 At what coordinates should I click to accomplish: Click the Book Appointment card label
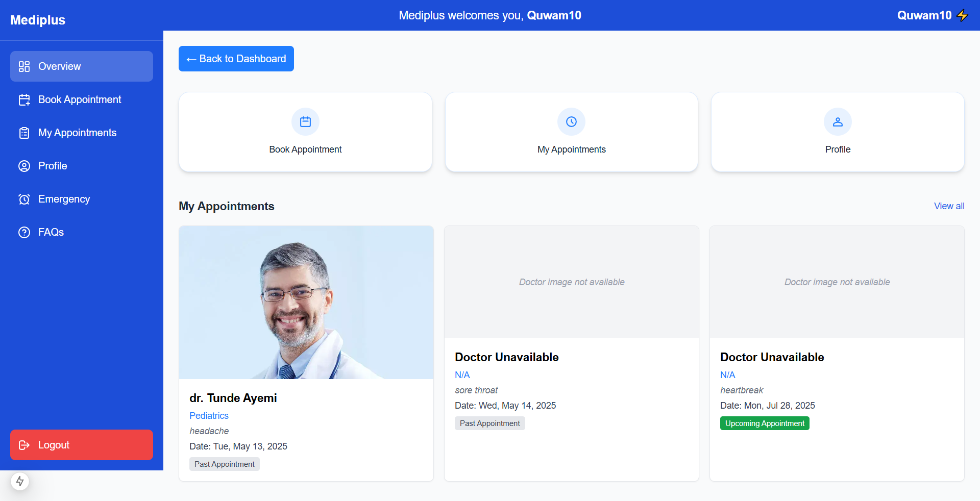point(305,149)
